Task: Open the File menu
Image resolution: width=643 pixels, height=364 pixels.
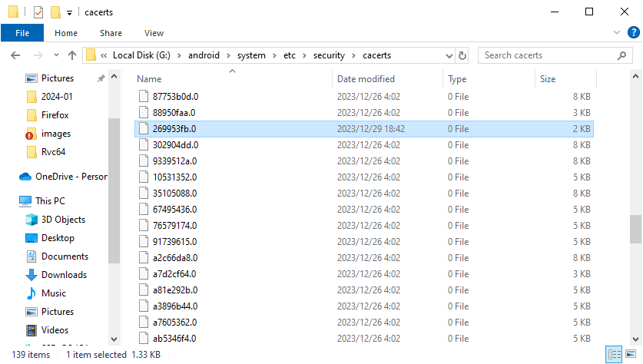Action: (22, 33)
